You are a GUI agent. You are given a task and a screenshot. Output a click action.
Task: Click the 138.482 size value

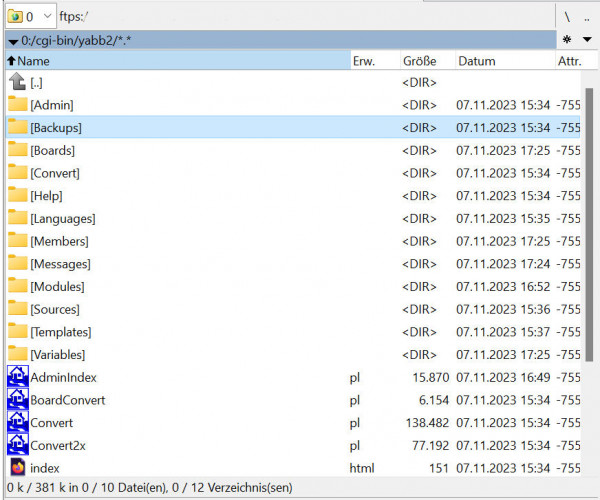427,423
